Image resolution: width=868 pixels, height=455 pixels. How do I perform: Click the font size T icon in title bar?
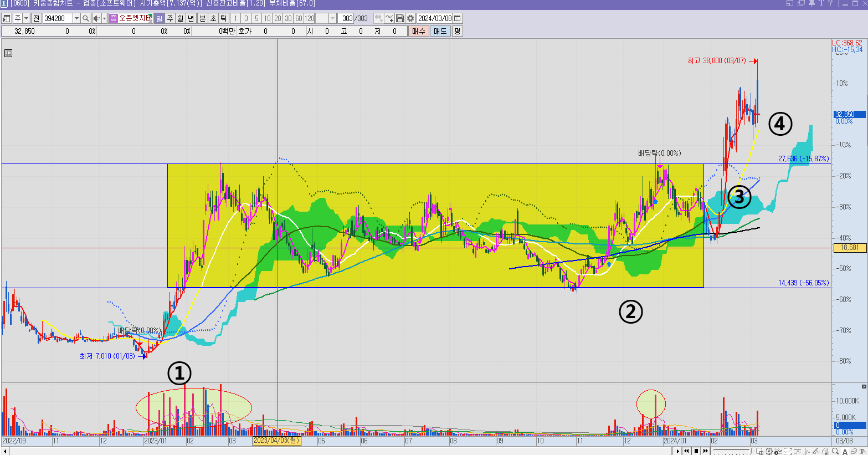point(821,3)
